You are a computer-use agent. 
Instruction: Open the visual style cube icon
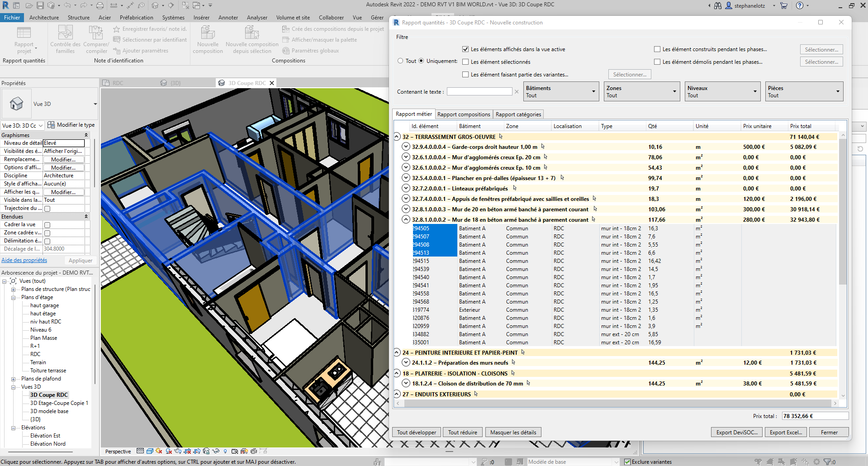tap(150, 451)
